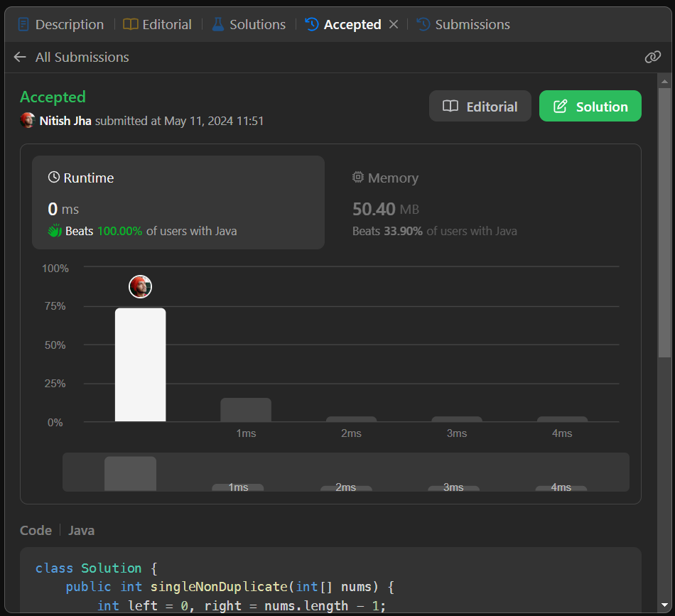Click the 50.40 MB memory value
The height and width of the screenshot is (616, 675).
386,209
